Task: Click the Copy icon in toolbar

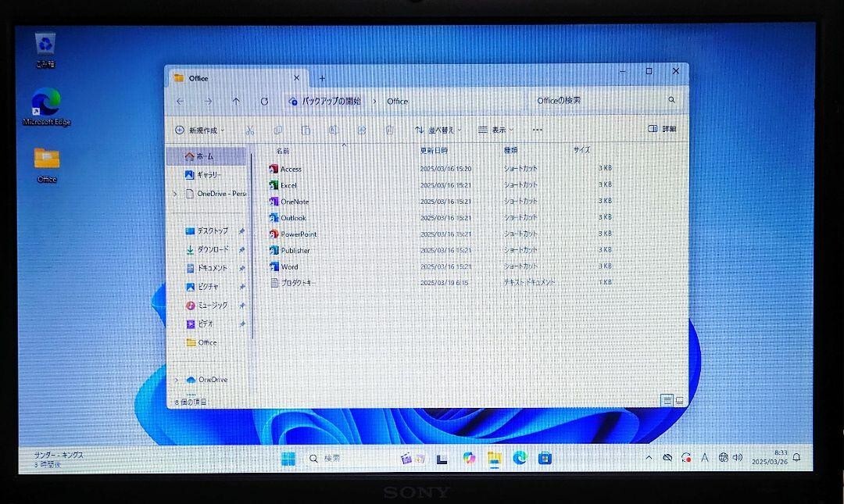Action: click(277, 130)
